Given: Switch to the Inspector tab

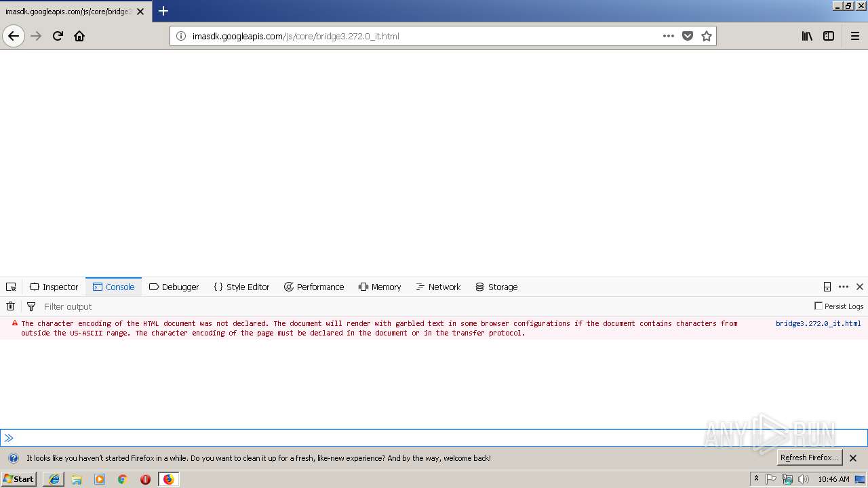Looking at the screenshot, I should [x=54, y=287].
